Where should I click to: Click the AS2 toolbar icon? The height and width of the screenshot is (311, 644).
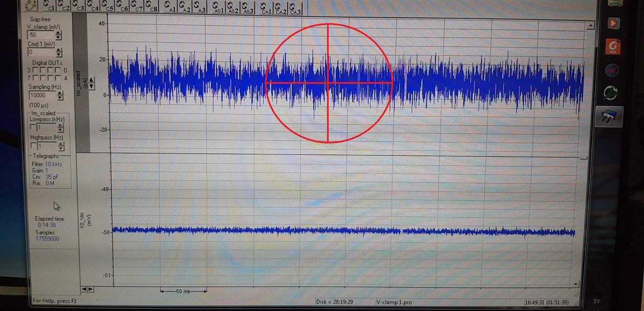pos(233,8)
